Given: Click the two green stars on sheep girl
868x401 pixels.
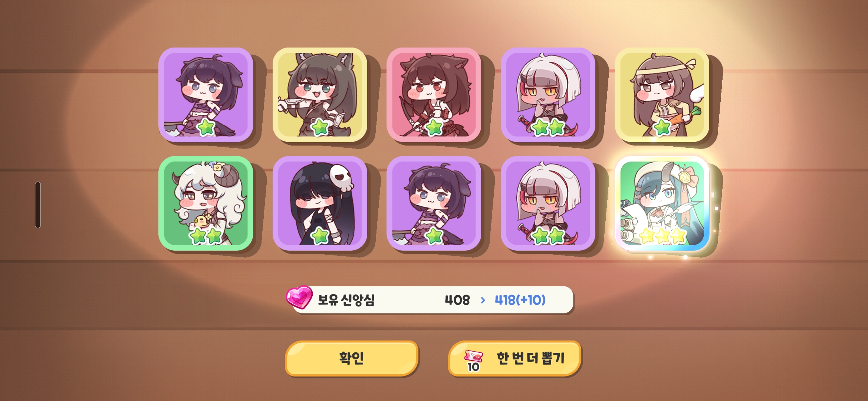Looking at the screenshot, I should tap(206, 236).
